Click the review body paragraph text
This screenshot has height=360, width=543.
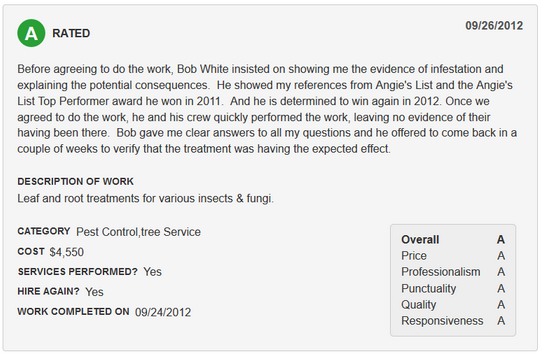(267, 109)
